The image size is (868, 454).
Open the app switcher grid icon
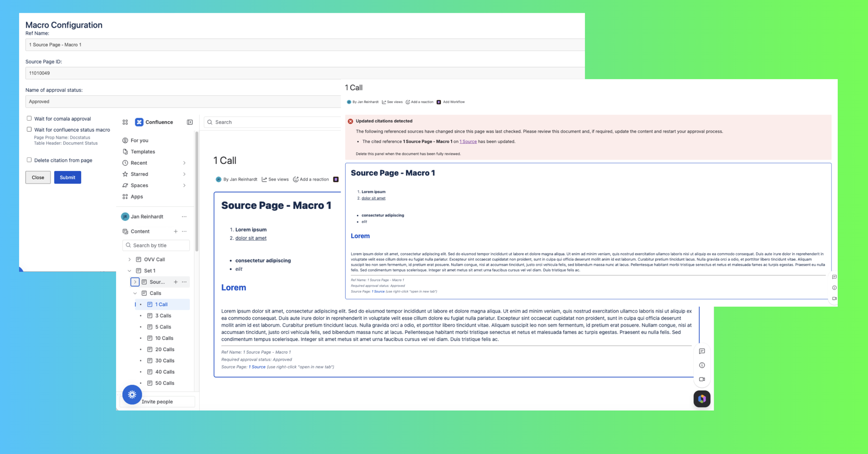coord(125,122)
